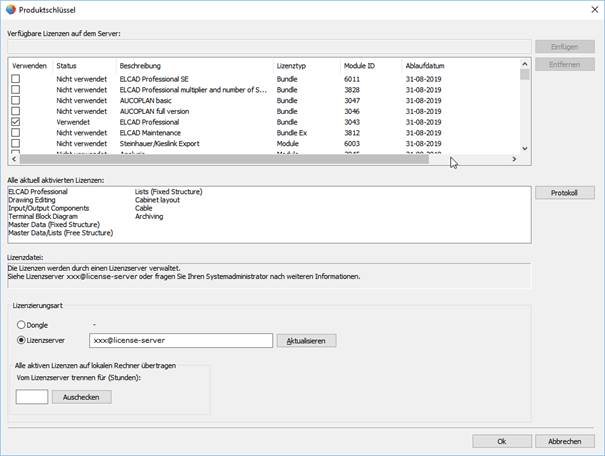605x456 pixels.
Task: Click Module ID '6003' cell
Action: click(x=352, y=144)
